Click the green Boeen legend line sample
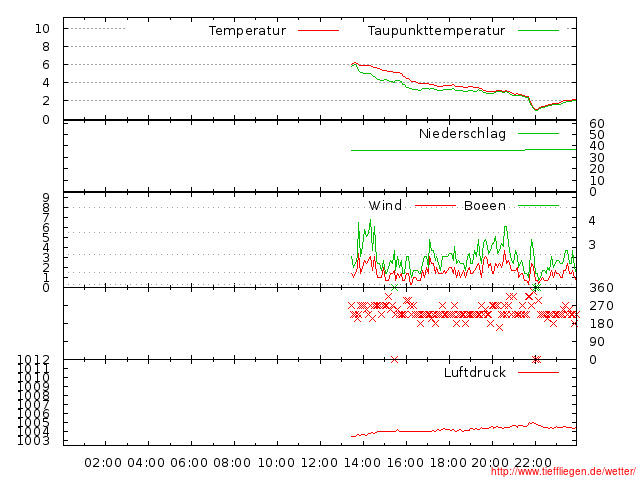This screenshot has width=640, height=480. 538,206
